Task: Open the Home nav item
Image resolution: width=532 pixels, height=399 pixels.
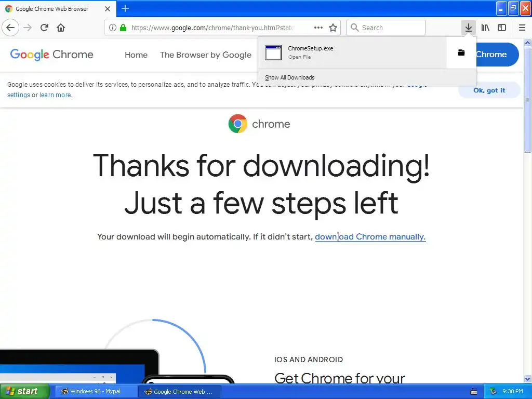Action: (x=136, y=55)
